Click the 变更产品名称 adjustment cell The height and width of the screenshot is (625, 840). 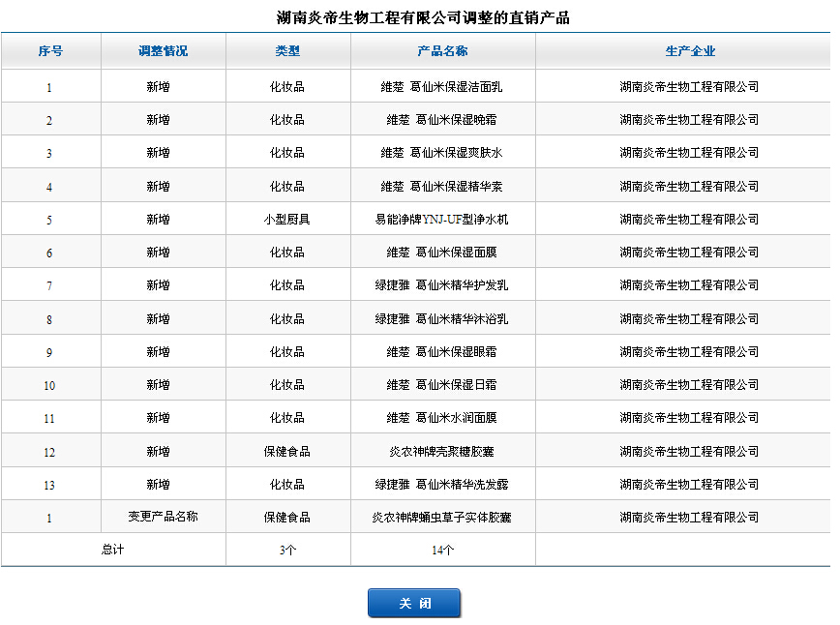click(163, 517)
